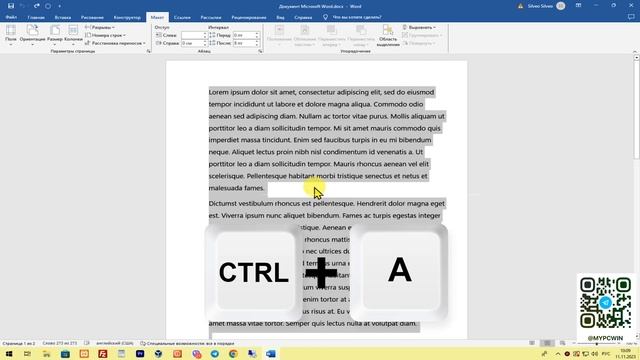The width and height of the screenshot is (640, 360).
Task: Click the vertical scrollbar up arrow
Action: [x=636, y=58]
